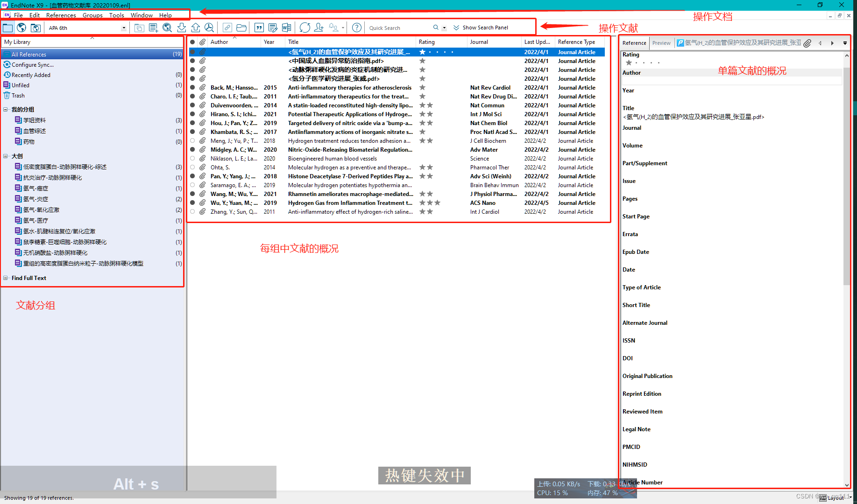This screenshot has width=857, height=504.
Task: Click the attachment column header paperclip
Action: (202, 42)
